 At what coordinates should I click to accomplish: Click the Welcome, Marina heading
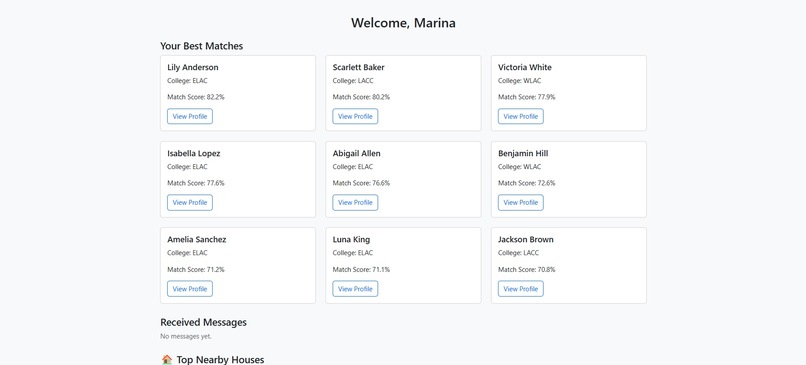403,23
